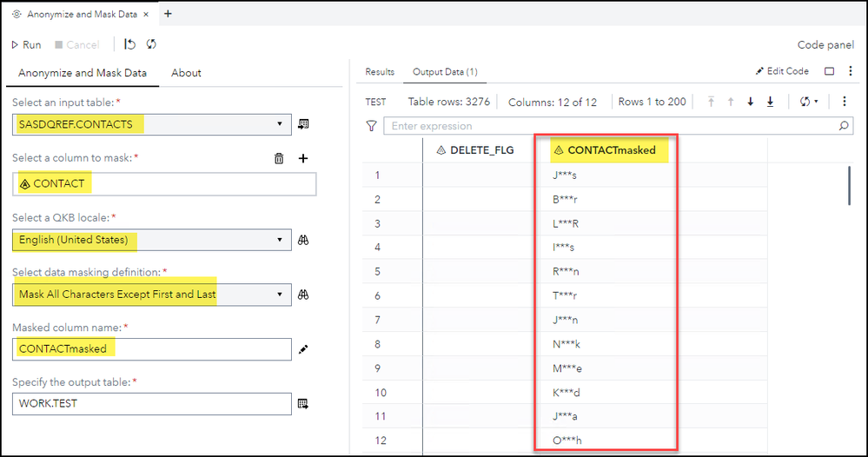The width and height of the screenshot is (868, 457).
Task: Click the Run button
Action: tap(26, 44)
